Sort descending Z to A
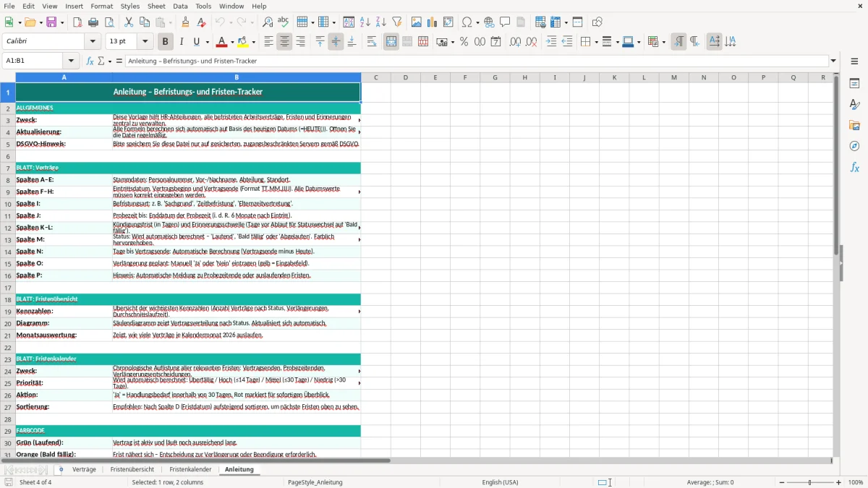 click(x=381, y=22)
